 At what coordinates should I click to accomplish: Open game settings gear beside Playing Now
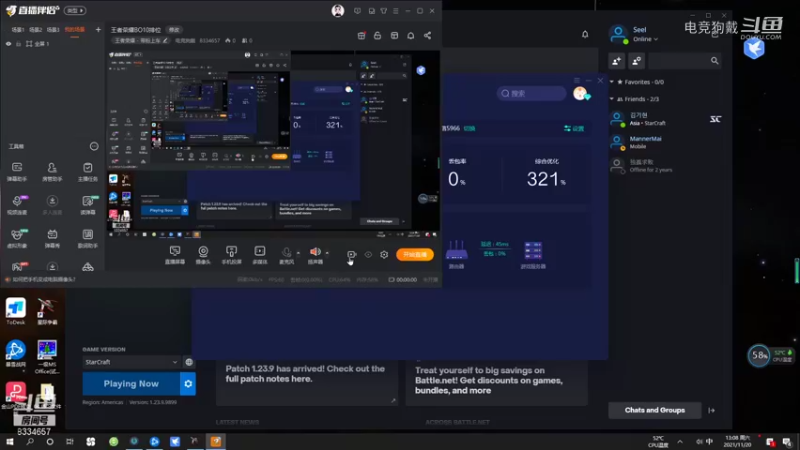188,384
